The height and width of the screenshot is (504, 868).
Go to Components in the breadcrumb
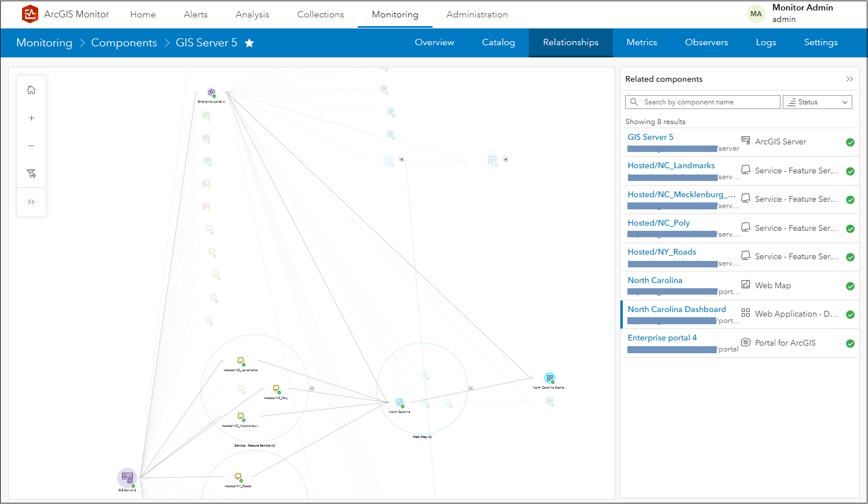[124, 43]
